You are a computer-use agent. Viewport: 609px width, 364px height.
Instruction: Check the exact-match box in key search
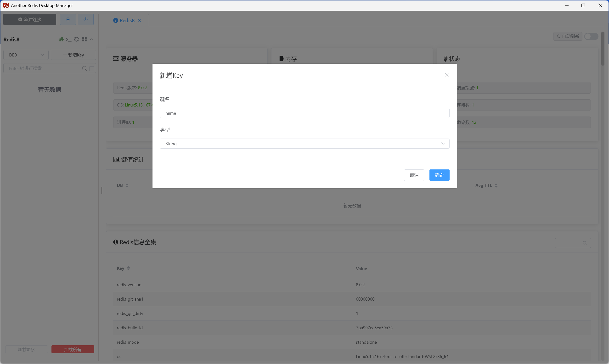(92, 69)
